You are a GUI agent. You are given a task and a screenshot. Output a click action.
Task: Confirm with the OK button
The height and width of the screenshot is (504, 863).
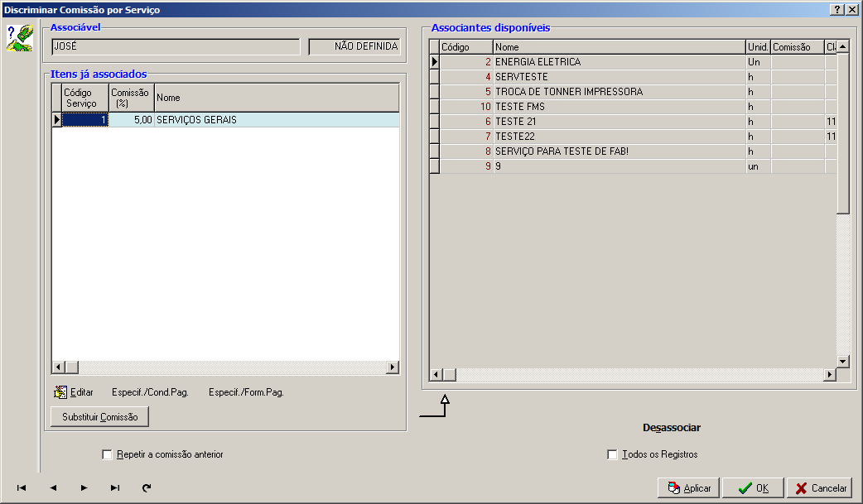[753, 488]
